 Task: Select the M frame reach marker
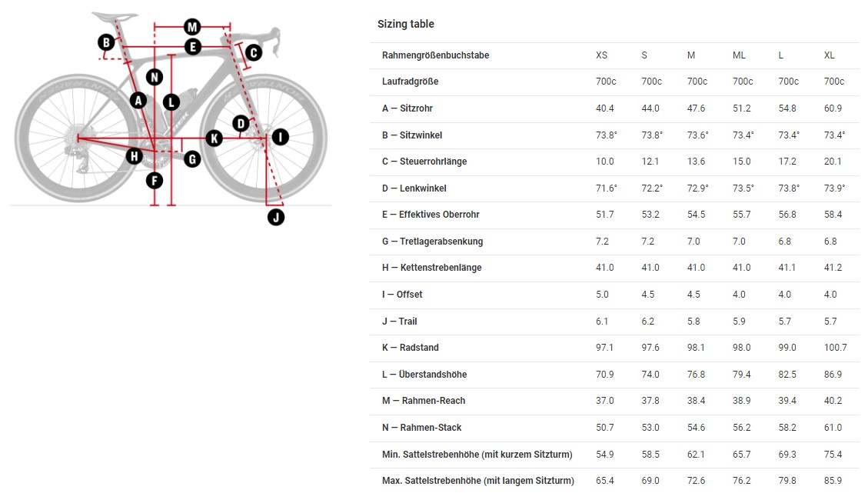(x=192, y=27)
